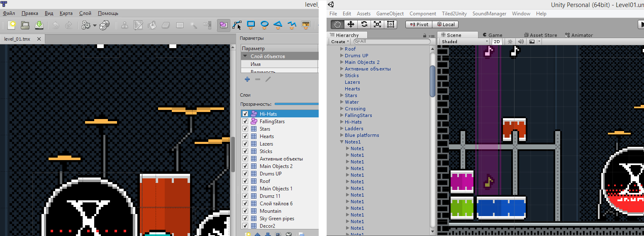Open the Shaded draw mode dropdown
The image size is (644, 236).
(x=465, y=41)
